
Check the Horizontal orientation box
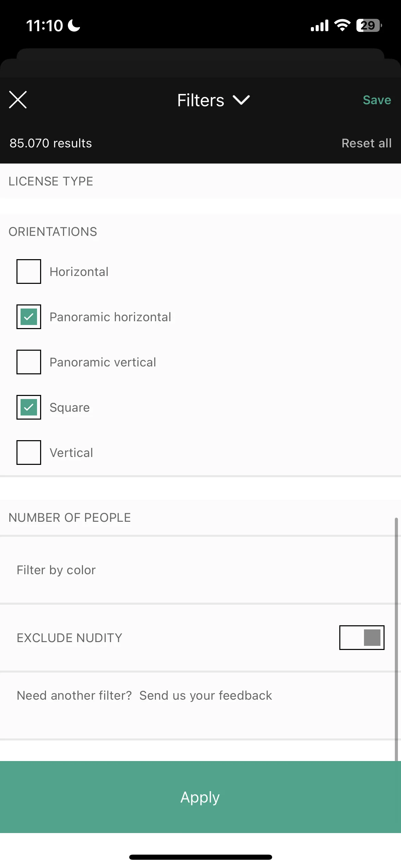(29, 272)
